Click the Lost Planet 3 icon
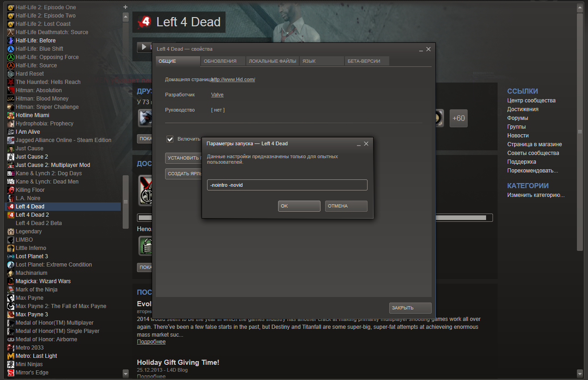The width and height of the screenshot is (588, 380). coord(11,256)
